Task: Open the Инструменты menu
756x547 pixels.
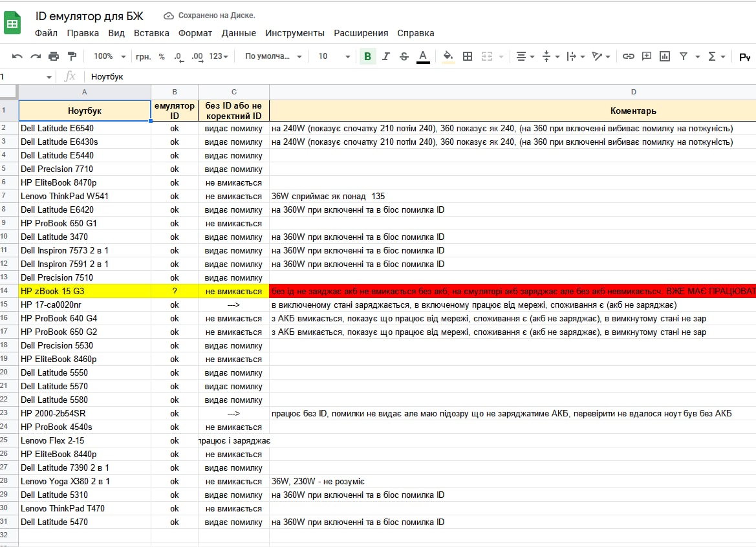Action: (295, 33)
